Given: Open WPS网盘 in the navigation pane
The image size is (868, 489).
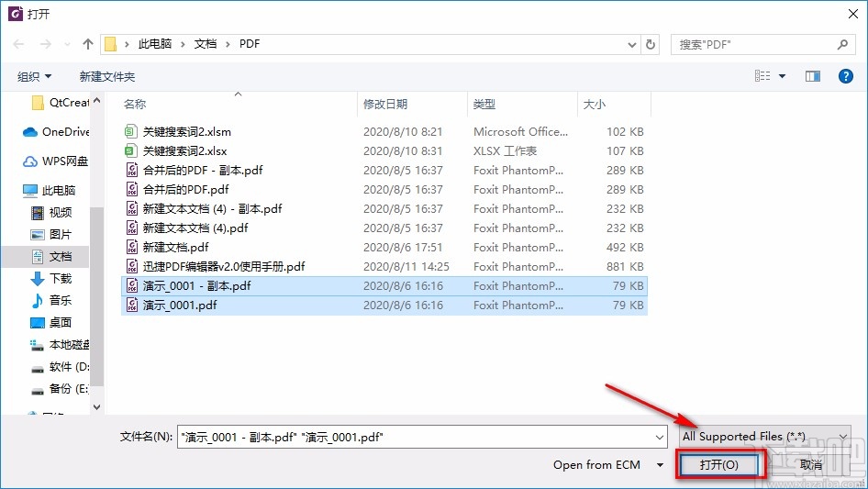Looking at the screenshot, I should coord(55,161).
